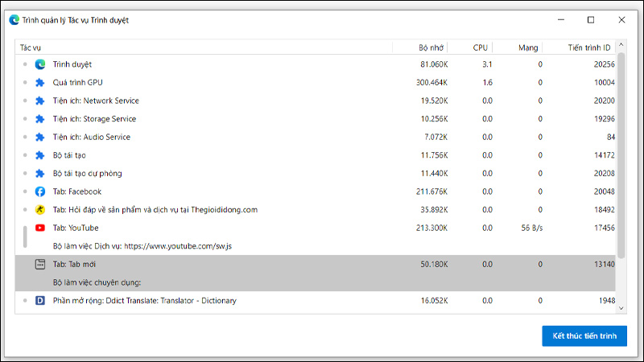Select the Bộ tải tạo dự phòng row

316,174
